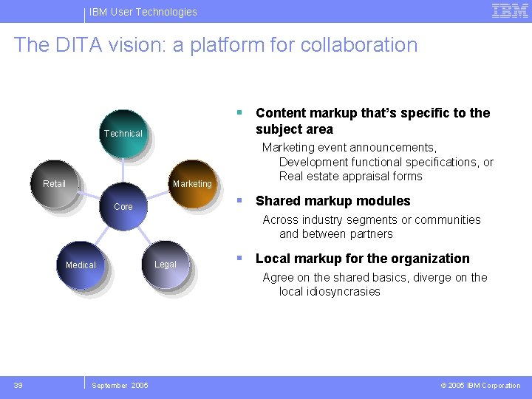Click the 'Content markup that's specific' heading
The width and height of the screenshot is (532, 399).
(x=373, y=120)
